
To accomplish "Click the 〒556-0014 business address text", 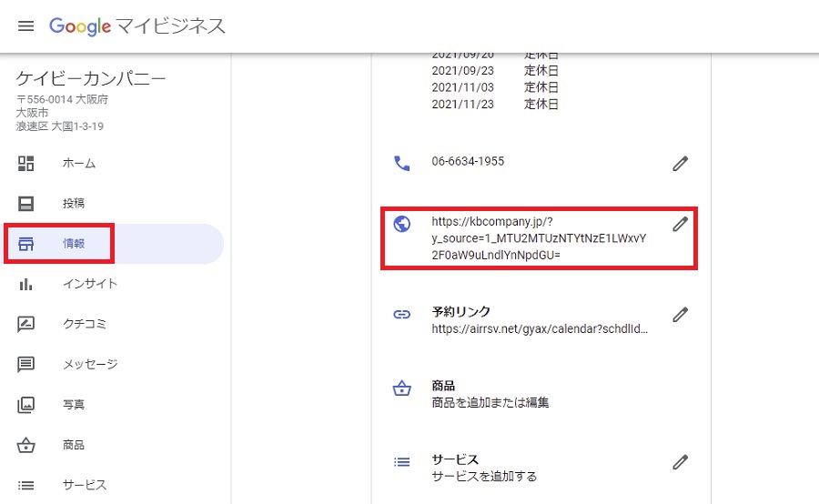I will click(62, 113).
